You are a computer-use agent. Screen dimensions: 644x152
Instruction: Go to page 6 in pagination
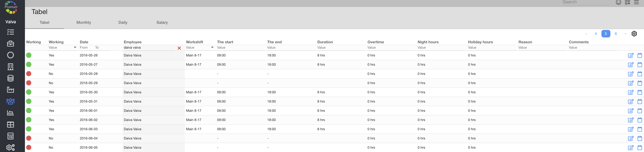(616, 34)
